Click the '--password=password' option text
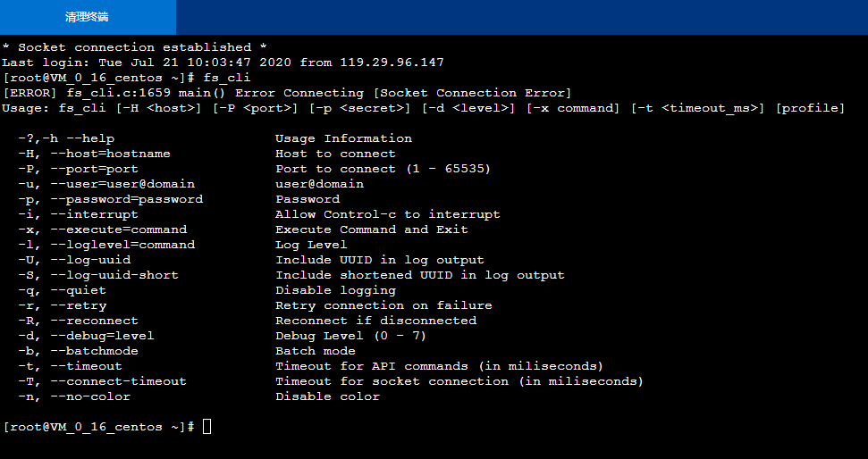Image resolution: width=868 pixels, height=459 pixels. [x=126, y=199]
